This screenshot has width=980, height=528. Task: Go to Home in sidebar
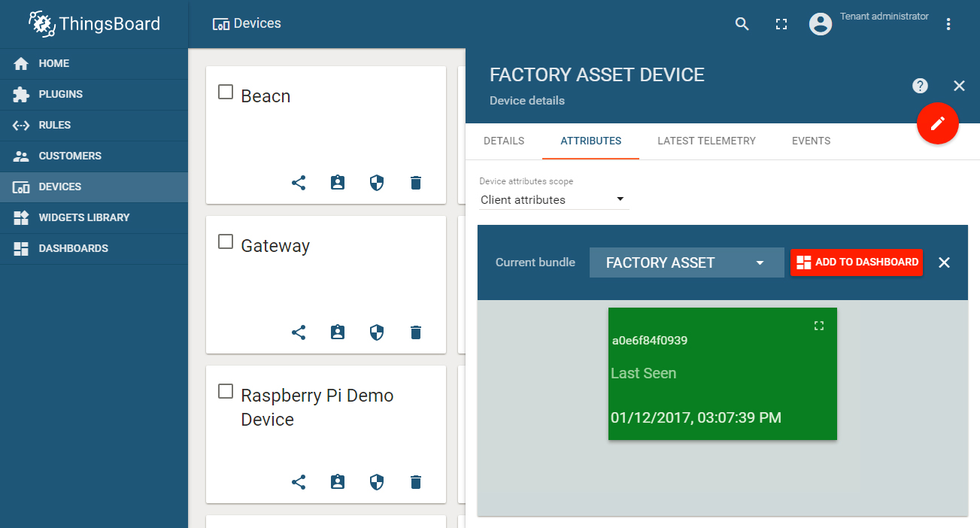94,64
